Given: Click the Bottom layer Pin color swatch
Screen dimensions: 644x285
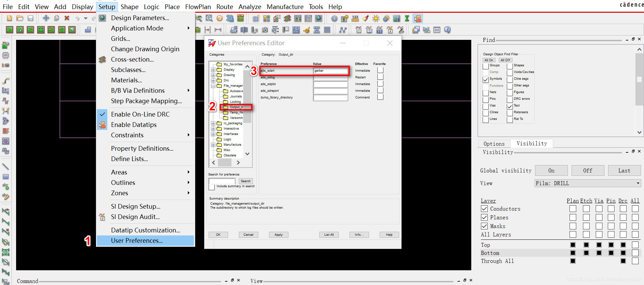Looking at the screenshot, I should click(611, 253).
